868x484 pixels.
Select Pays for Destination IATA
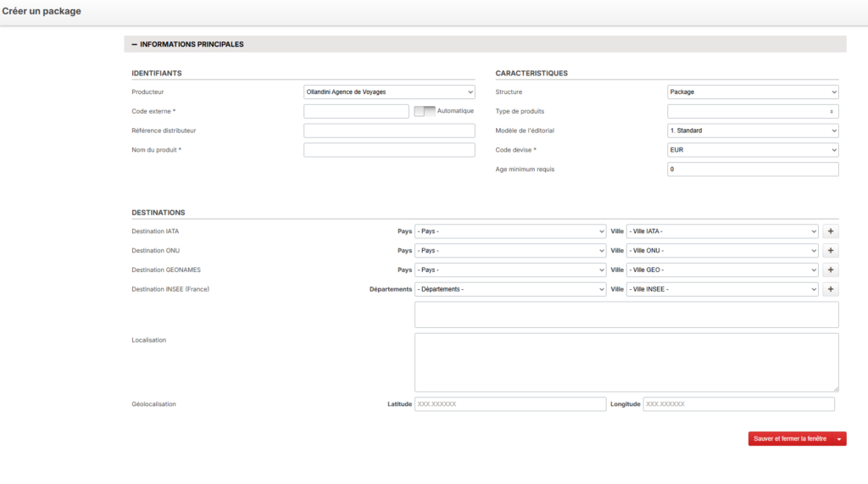(510, 231)
